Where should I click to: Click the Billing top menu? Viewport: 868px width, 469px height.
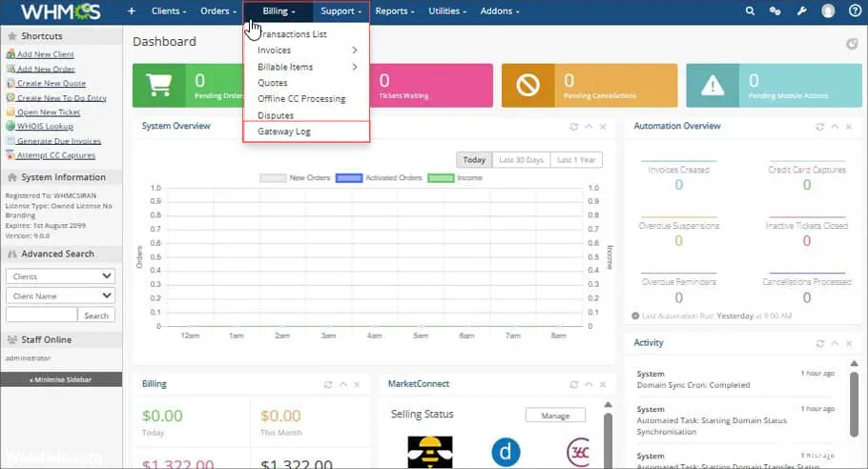point(279,11)
